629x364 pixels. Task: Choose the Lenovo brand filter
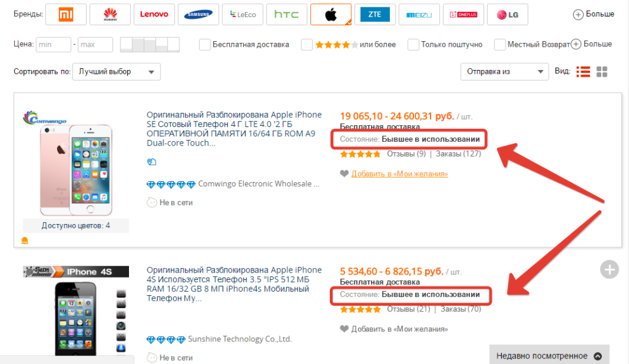[x=154, y=15]
